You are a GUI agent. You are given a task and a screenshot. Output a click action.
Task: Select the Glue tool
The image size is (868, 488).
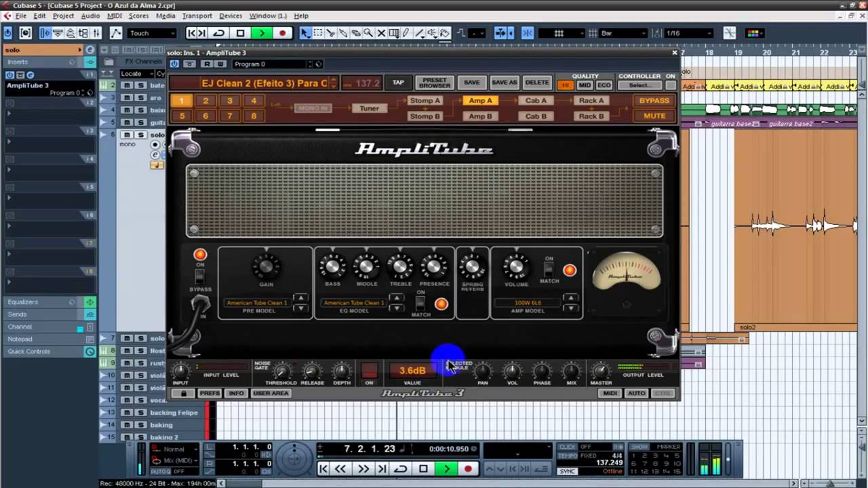pyautogui.click(x=343, y=33)
